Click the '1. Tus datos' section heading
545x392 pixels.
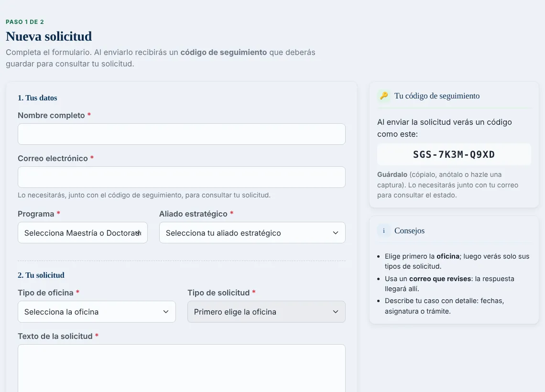pyautogui.click(x=38, y=98)
